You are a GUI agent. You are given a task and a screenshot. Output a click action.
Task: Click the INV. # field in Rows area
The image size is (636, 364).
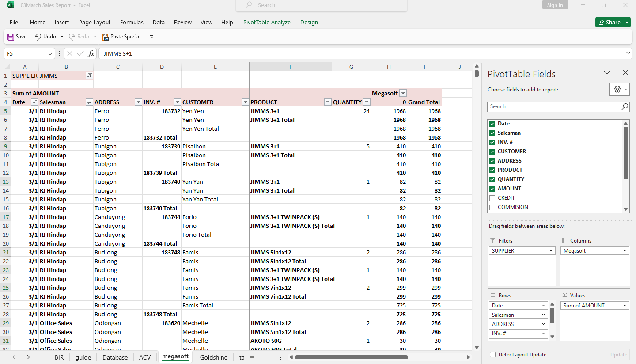[519, 334]
